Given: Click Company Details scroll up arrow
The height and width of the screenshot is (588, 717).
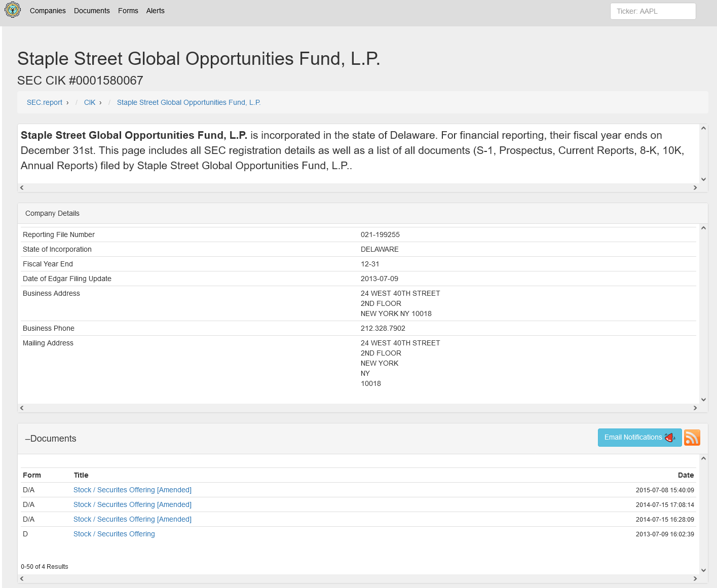Looking at the screenshot, I should (x=703, y=228).
